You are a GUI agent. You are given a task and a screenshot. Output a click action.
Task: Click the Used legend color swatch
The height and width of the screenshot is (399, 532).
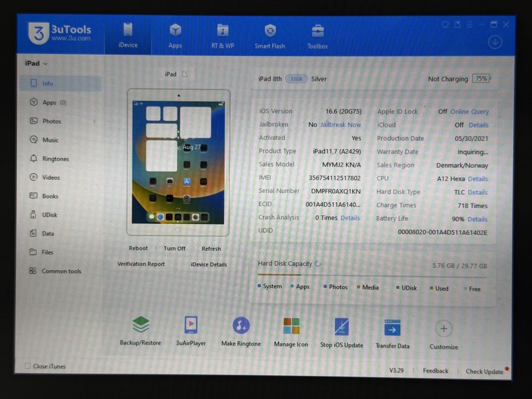point(431,288)
